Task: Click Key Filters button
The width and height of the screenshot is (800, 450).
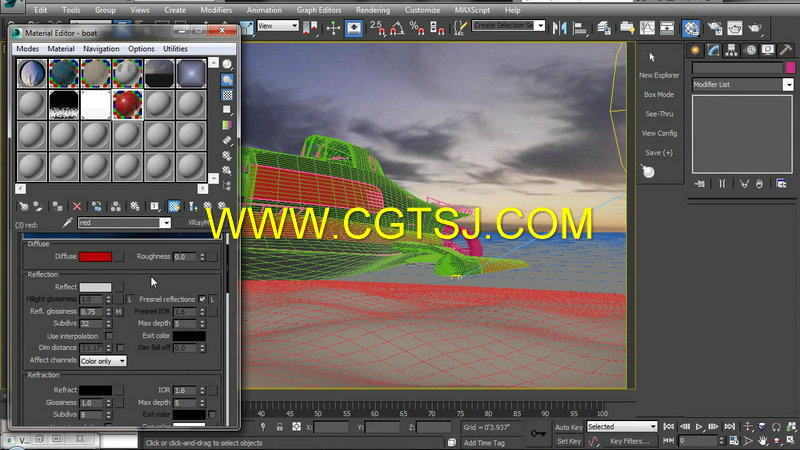Action: click(x=630, y=441)
